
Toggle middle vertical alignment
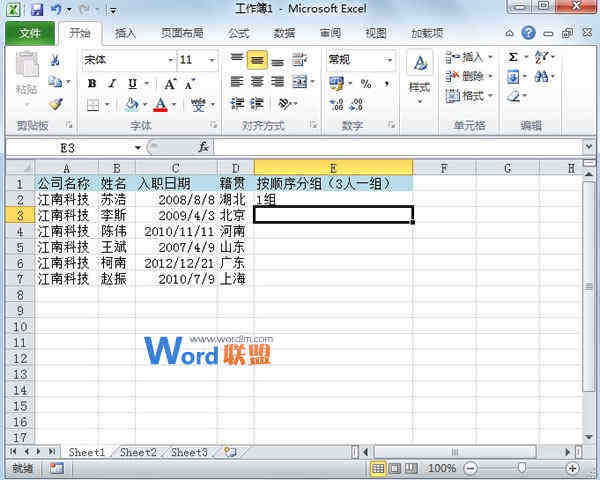tap(257, 60)
